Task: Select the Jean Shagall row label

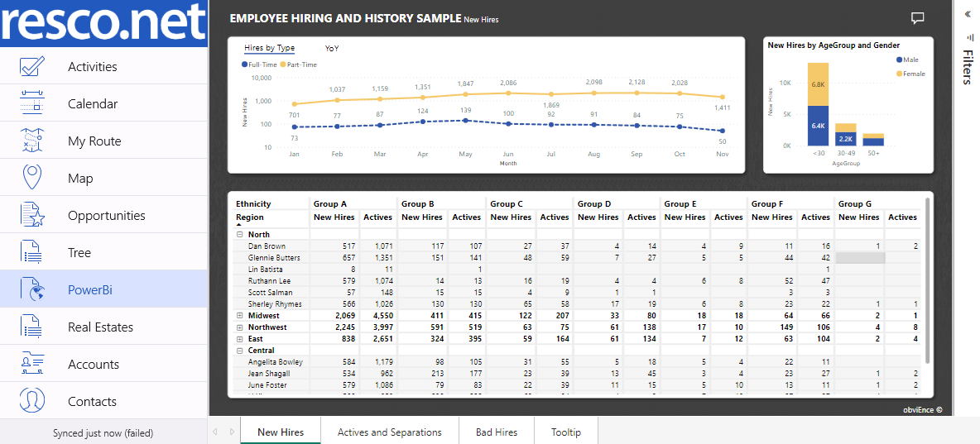Action: pos(269,374)
